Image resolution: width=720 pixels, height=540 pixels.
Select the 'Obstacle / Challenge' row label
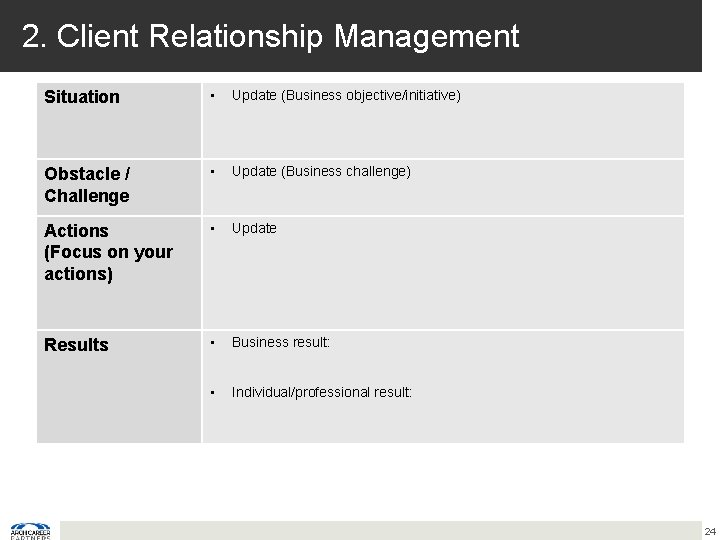point(87,184)
